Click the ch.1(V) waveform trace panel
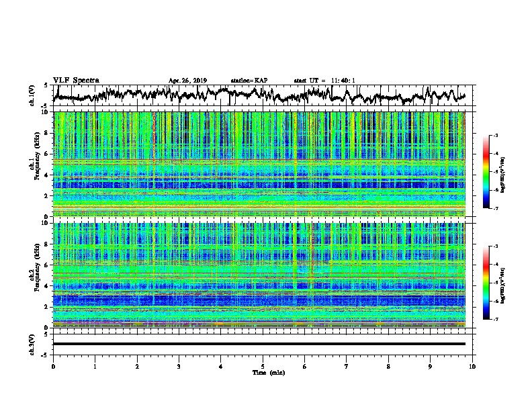The height and width of the screenshot is (411, 532). point(264,95)
